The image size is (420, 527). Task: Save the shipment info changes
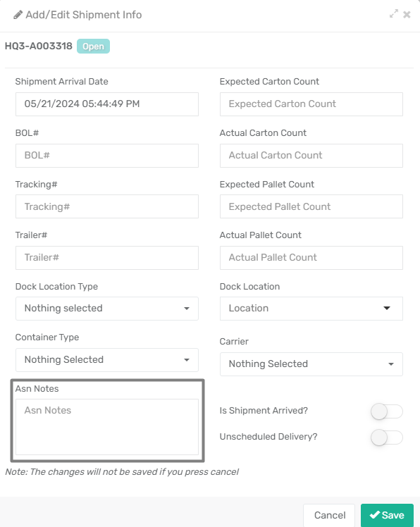tap(387, 515)
